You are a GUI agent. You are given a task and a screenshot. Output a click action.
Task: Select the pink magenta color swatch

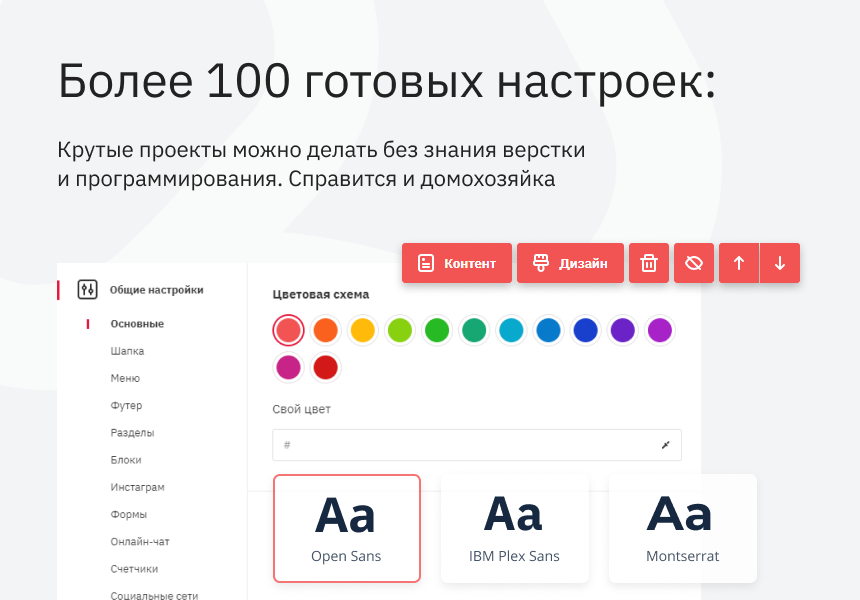tap(288, 367)
